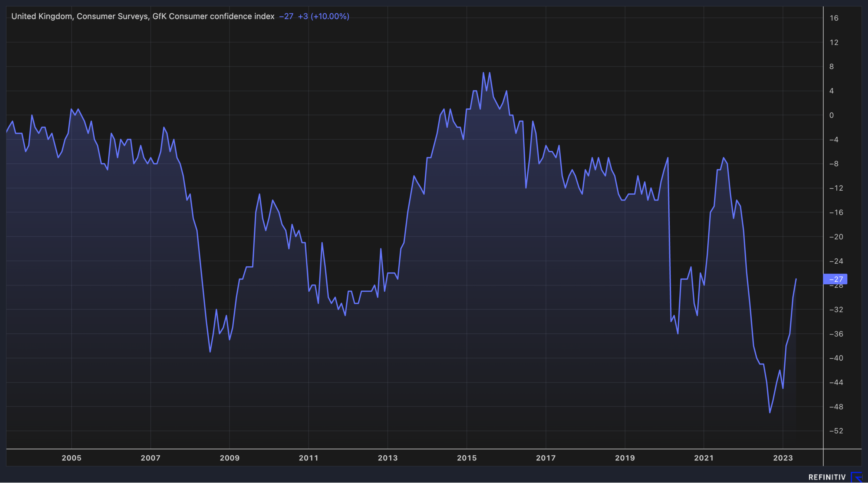This screenshot has height=483, width=868.
Task: Click the 2007 x-axis label
Action: 151,458
